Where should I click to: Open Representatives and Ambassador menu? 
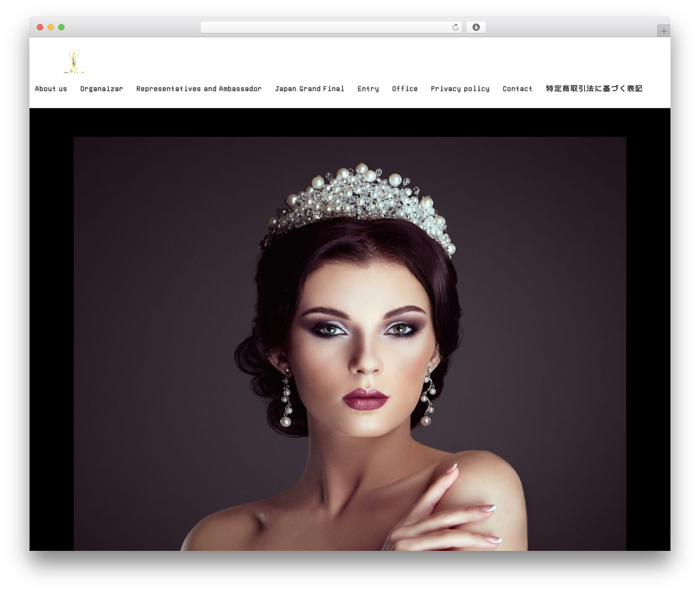click(x=199, y=89)
